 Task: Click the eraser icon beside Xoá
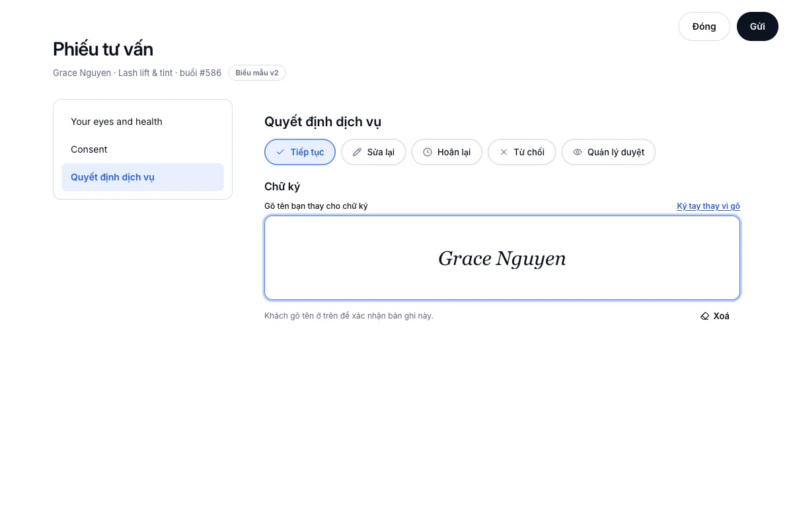point(704,316)
